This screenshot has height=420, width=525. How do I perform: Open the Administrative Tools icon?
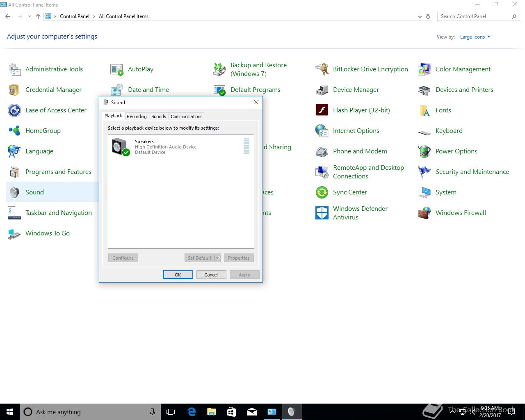(x=14, y=69)
